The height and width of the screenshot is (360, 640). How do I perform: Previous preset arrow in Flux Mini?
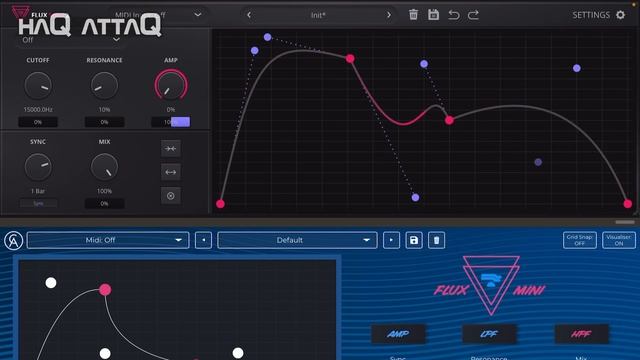click(203, 240)
